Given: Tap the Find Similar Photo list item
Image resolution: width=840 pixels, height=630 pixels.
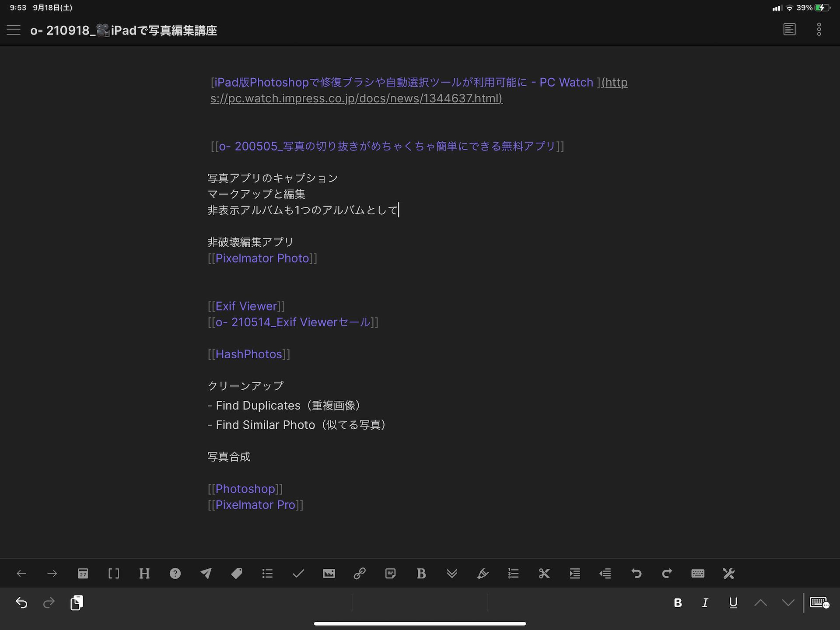Looking at the screenshot, I should click(x=299, y=425).
